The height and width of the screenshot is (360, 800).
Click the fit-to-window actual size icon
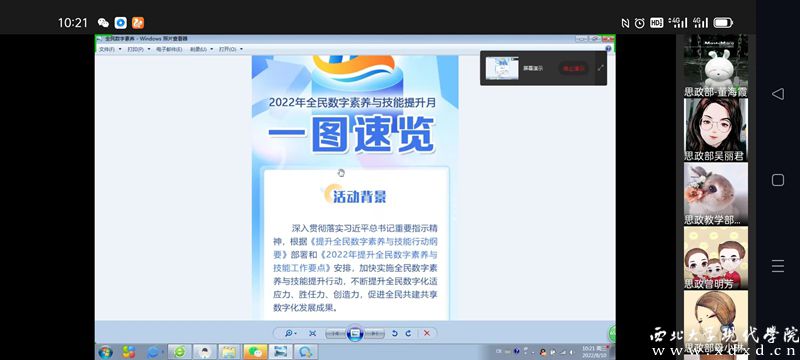313,333
